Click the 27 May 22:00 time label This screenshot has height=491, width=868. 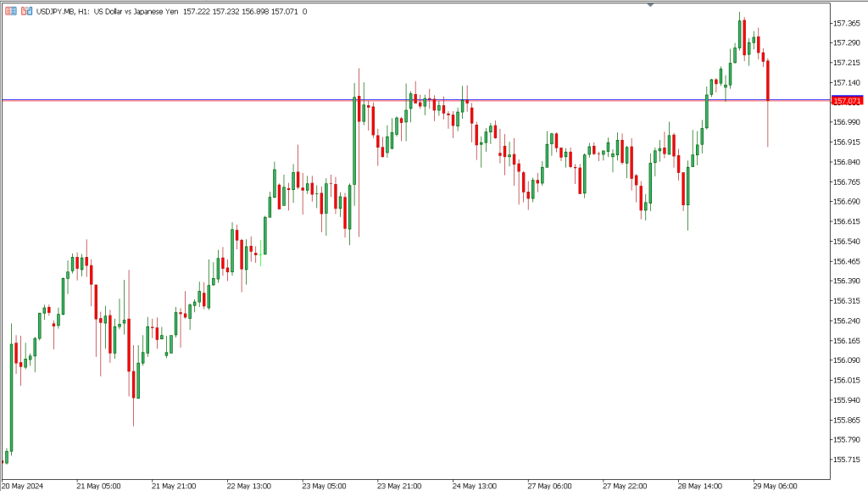point(625,486)
